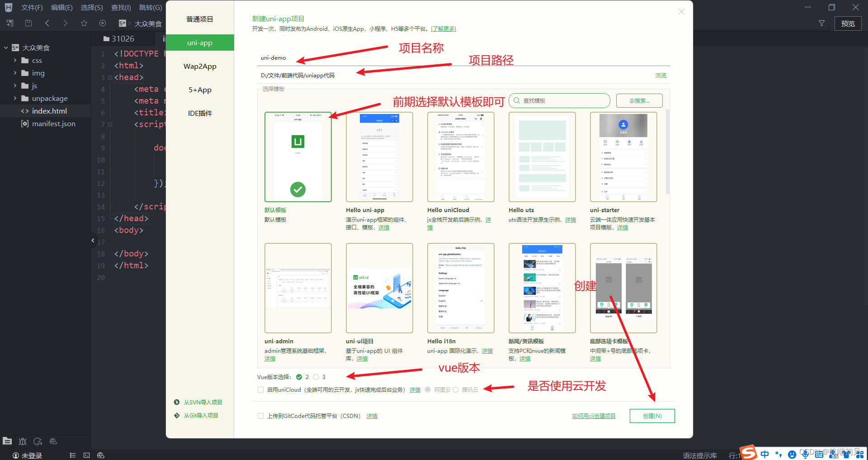Go back with the left arrow icon
868x460 pixels.
[47, 23]
